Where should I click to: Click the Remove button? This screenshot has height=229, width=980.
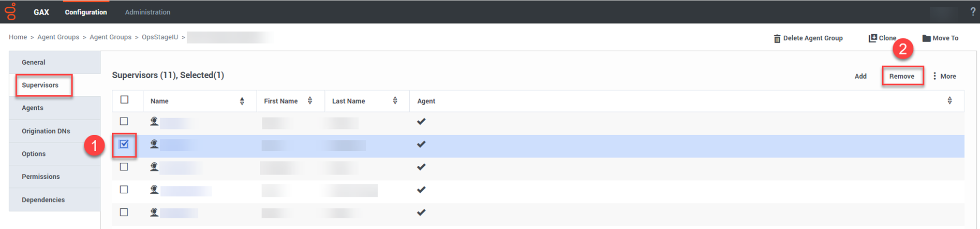coord(901,76)
